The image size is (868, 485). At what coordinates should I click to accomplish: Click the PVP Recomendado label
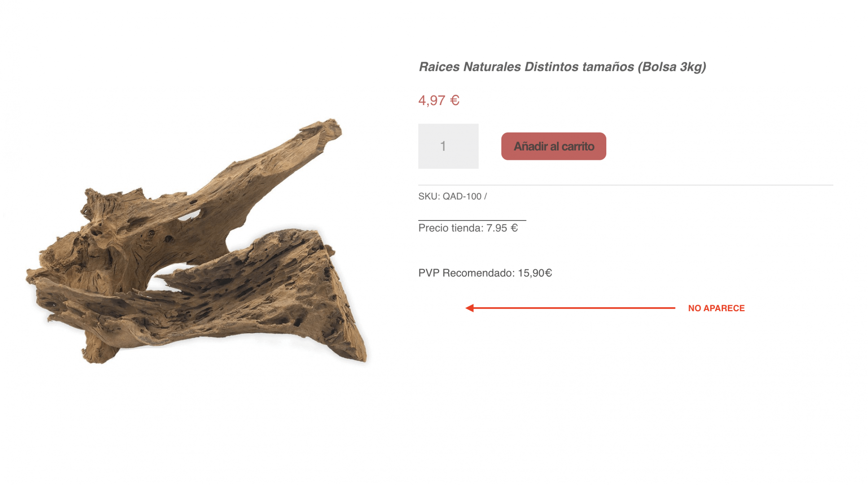tap(466, 273)
